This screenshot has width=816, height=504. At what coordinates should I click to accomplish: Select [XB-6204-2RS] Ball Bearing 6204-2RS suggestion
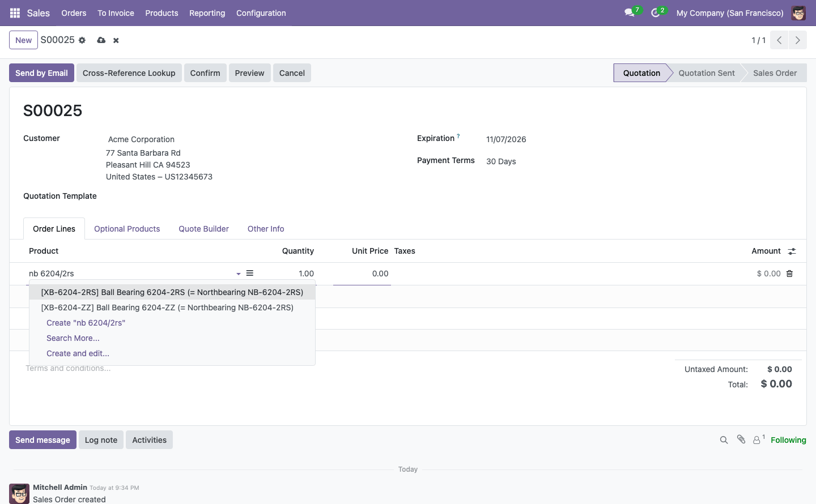tap(172, 292)
